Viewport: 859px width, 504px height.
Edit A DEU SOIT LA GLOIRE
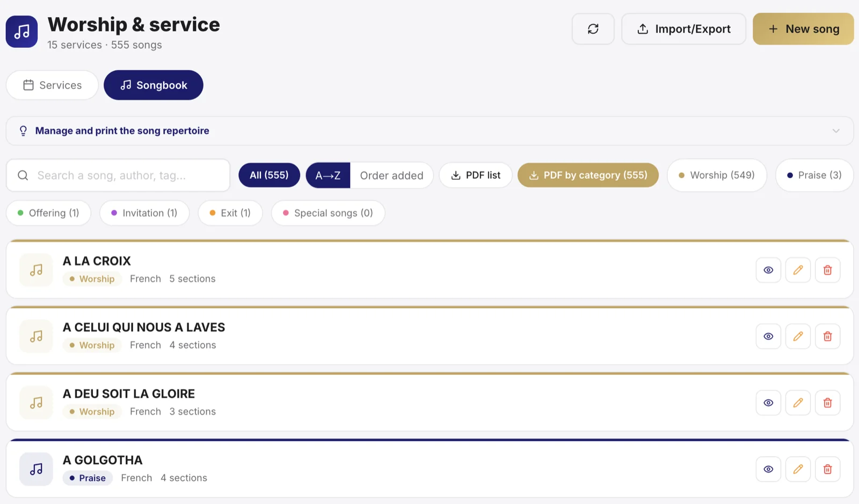(798, 403)
